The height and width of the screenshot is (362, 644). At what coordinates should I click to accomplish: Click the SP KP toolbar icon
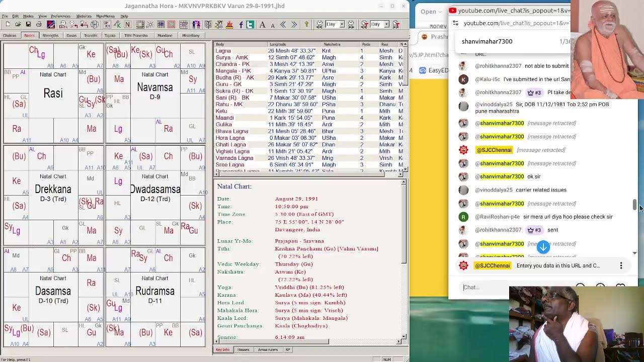coord(107,24)
